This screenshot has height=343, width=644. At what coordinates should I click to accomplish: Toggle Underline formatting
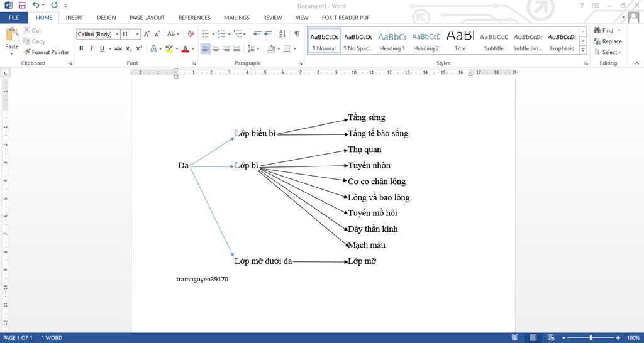click(x=102, y=48)
